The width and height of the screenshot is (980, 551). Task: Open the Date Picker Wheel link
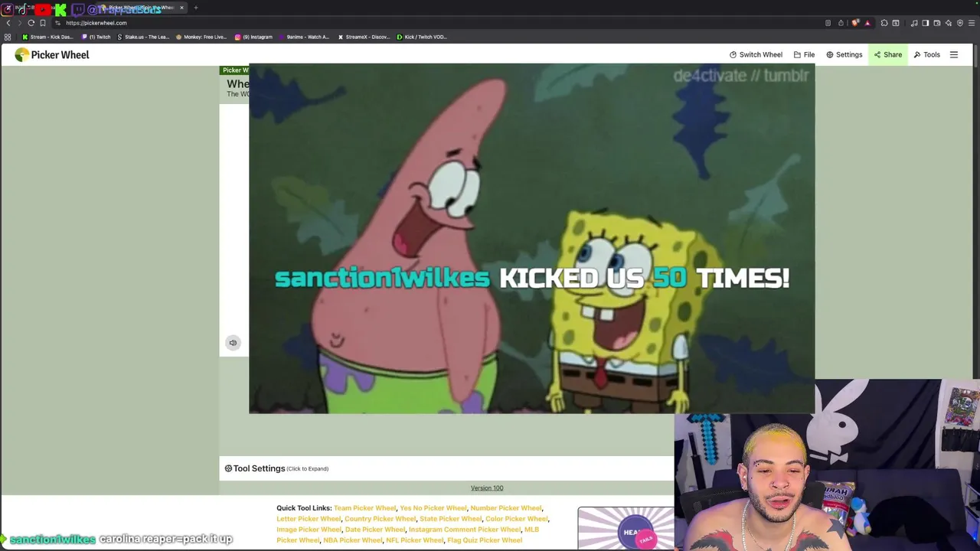375,530
